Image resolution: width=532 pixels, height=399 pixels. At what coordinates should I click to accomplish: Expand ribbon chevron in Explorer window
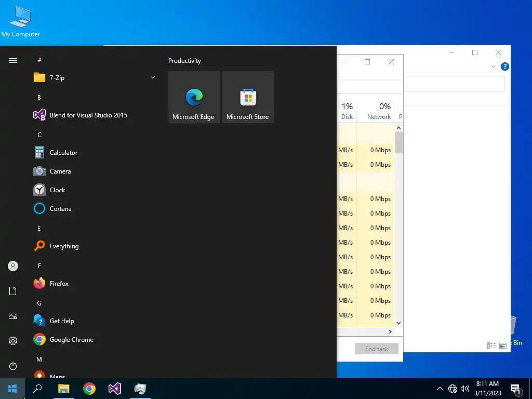pyautogui.click(x=494, y=67)
